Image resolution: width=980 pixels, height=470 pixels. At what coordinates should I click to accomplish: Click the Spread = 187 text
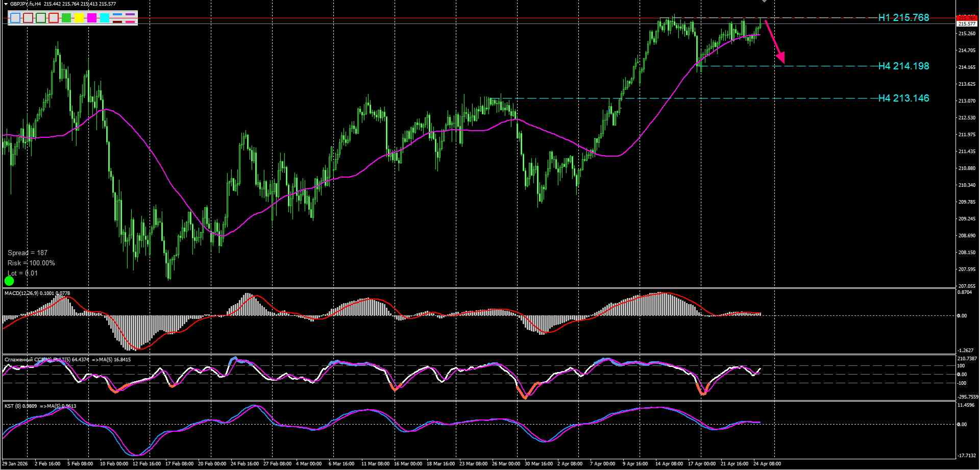(x=28, y=253)
